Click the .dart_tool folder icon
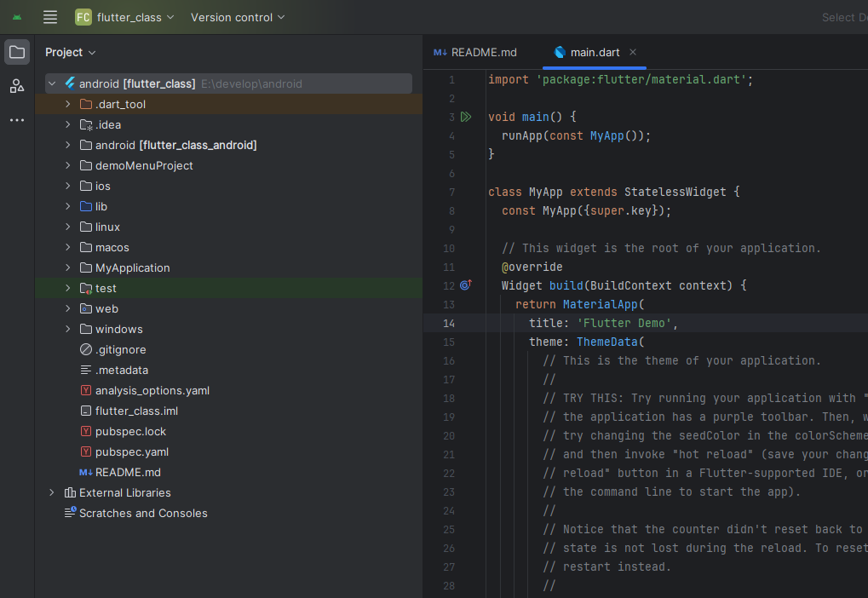This screenshot has height=598, width=868. 86,104
